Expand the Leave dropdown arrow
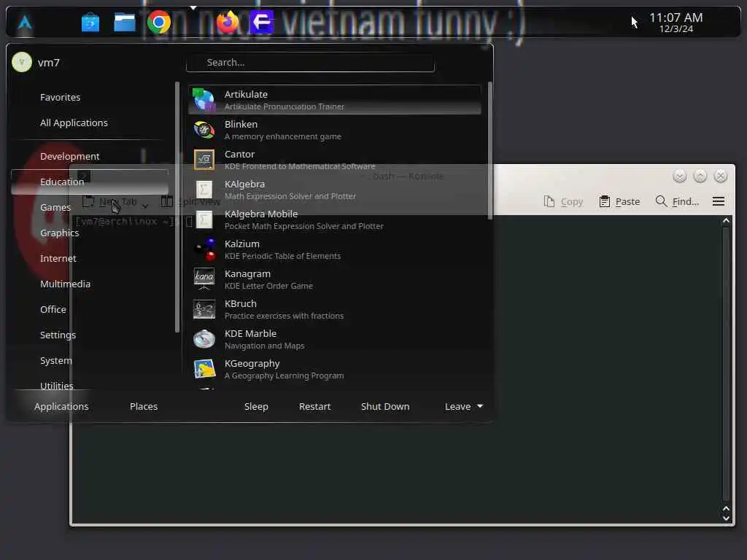Screen dimensions: 747x560 click(x=480, y=406)
